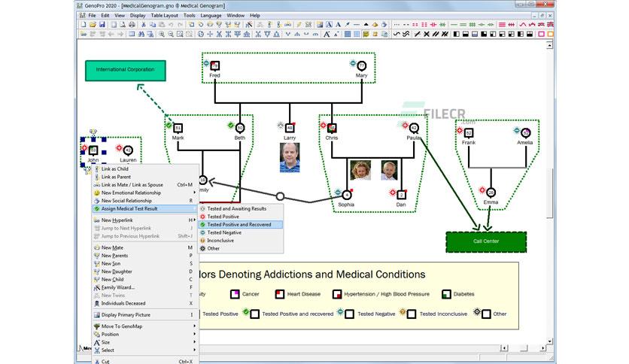
Task: Expand the Position submenu
Action: tap(144, 335)
